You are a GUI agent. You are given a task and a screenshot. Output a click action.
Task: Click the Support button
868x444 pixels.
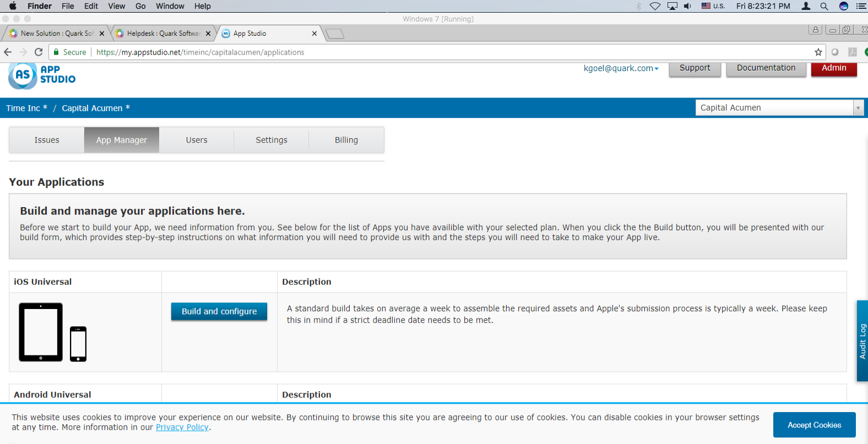click(x=695, y=68)
